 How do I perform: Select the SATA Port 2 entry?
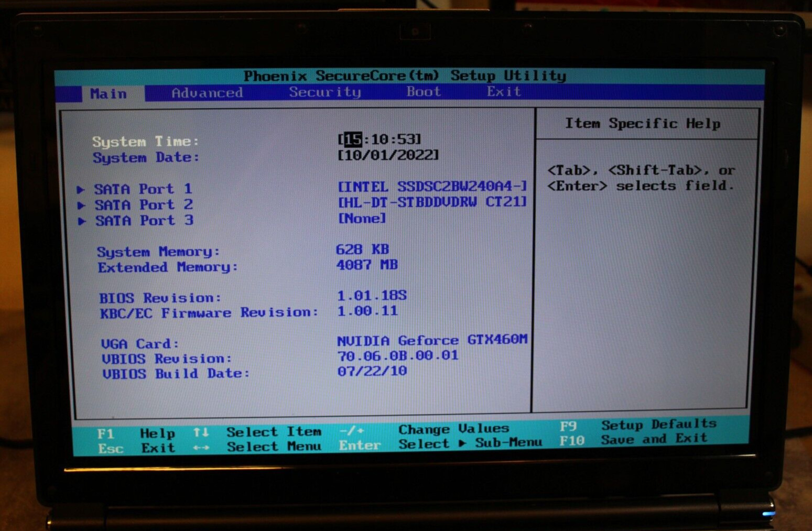coord(144,204)
